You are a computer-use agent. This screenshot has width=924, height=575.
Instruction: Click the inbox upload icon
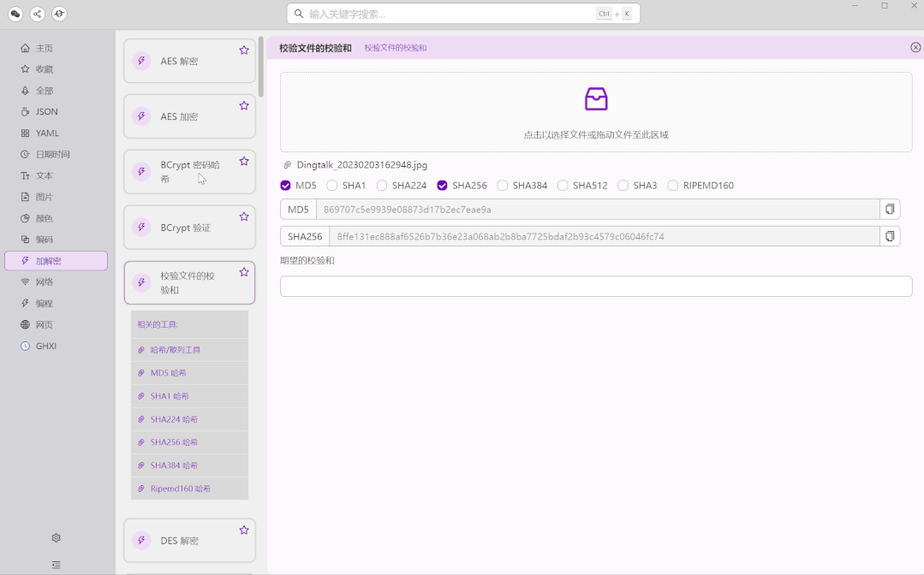[596, 99]
